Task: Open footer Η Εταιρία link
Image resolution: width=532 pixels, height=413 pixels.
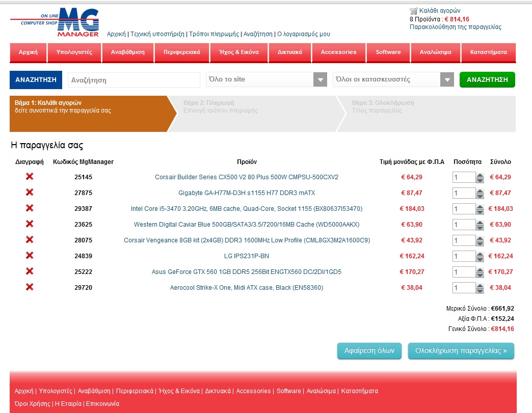Action: 68,403
